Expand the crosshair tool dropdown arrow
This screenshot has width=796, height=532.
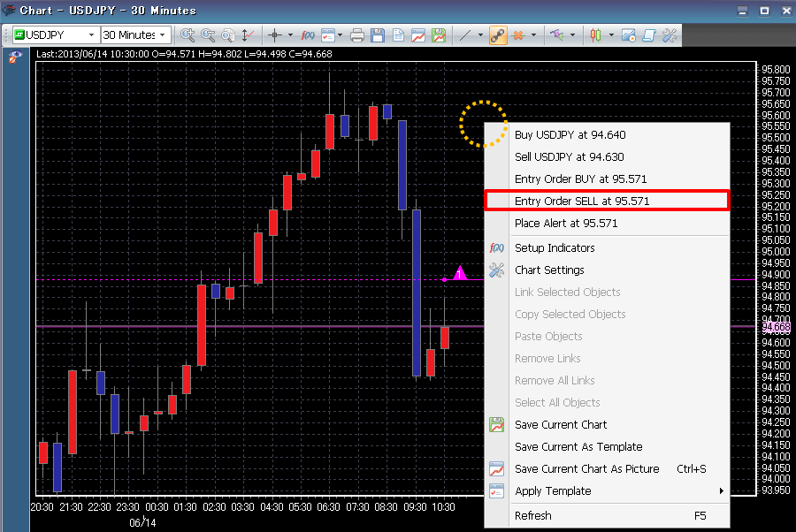[x=290, y=35]
